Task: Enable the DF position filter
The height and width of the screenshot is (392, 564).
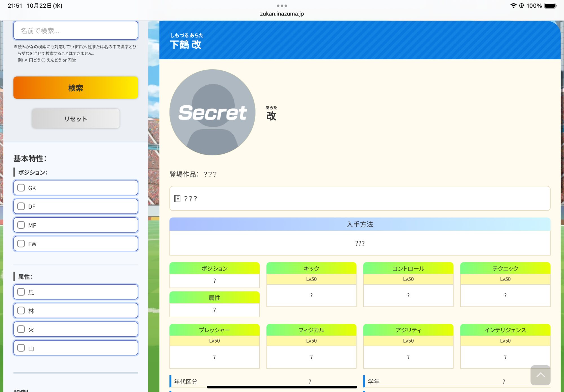Action: (x=21, y=206)
